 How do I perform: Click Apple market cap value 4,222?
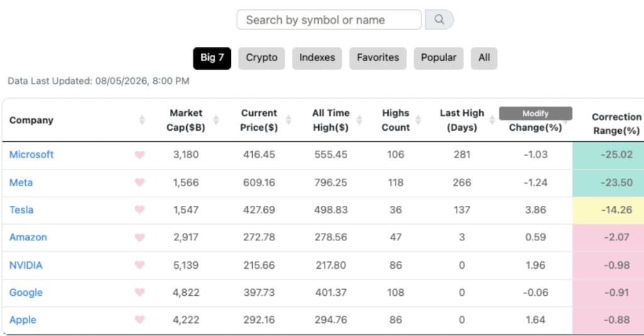[x=186, y=320]
